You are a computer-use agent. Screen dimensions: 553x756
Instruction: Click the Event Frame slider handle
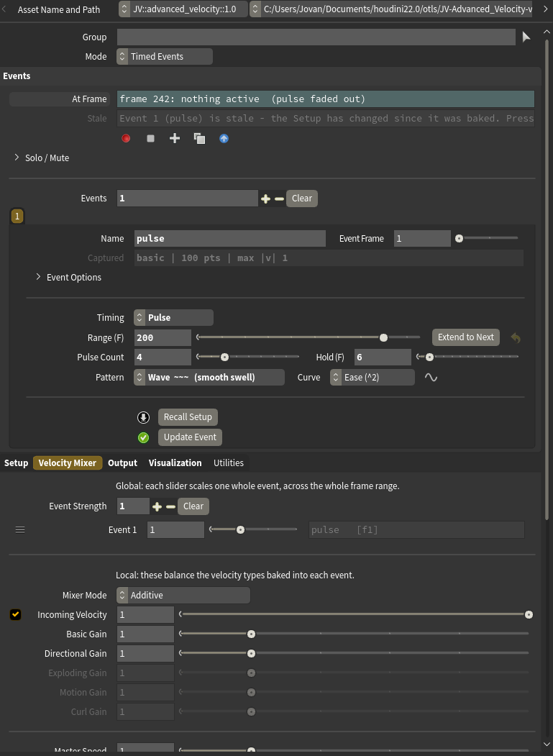click(x=459, y=239)
